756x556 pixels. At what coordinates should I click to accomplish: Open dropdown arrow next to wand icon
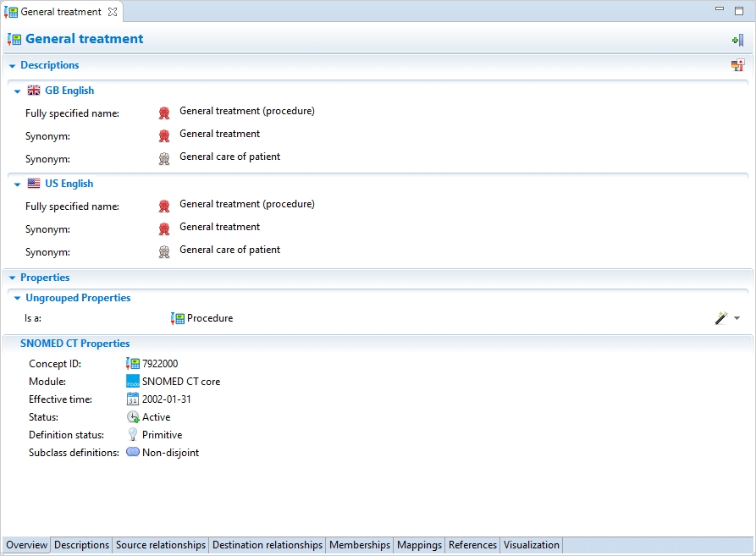pos(737,318)
